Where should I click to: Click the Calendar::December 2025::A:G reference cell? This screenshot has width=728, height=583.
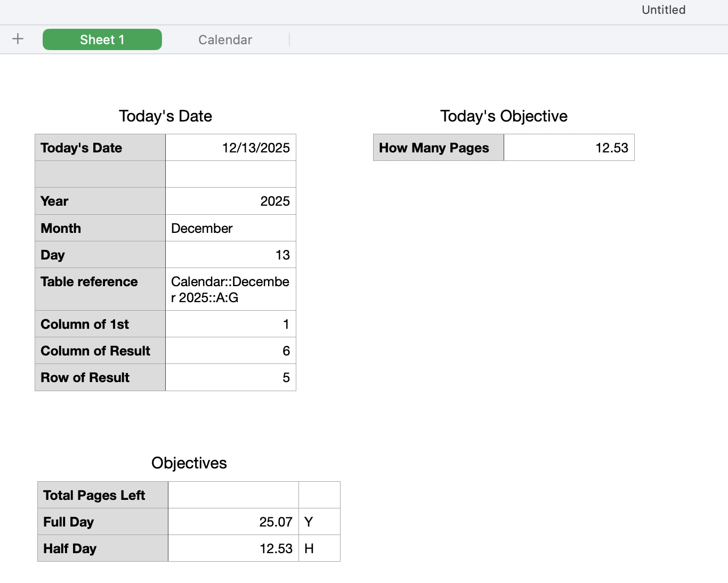pyautogui.click(x=231, y=289)
